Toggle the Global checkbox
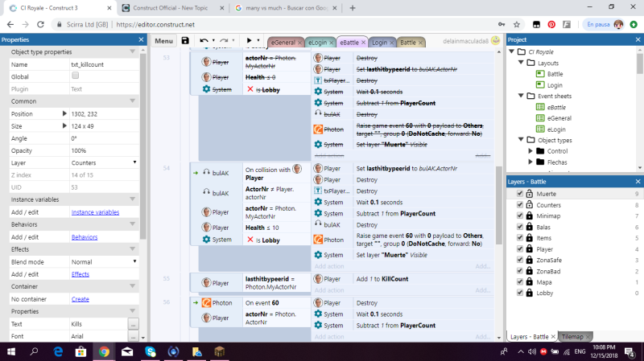This screenshot has width=644, height=361. coord(75,76)
